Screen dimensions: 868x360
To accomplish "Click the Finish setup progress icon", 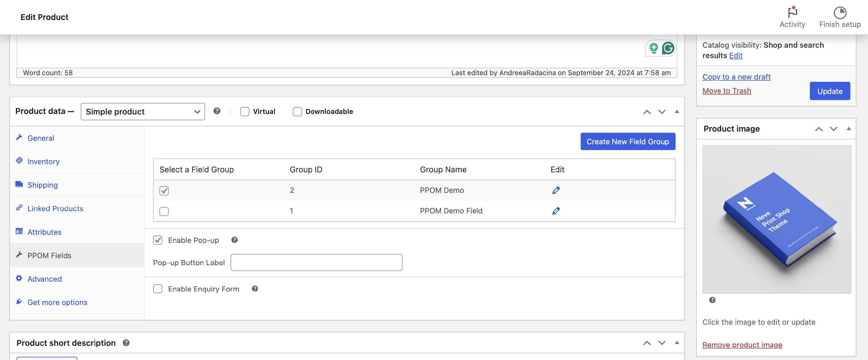I will (840, 13).
